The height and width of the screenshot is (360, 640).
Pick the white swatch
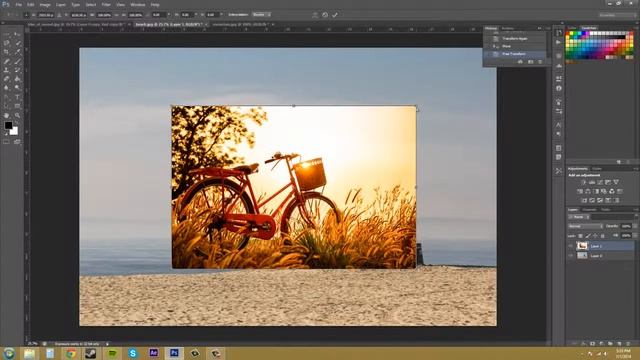point(592,33)
